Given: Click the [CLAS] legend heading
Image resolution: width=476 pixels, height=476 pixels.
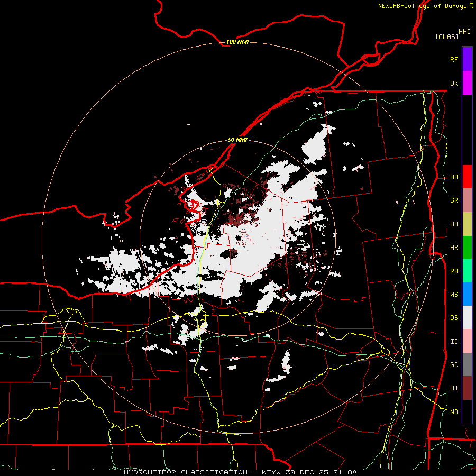Looking at the screenshot, I should (447, 36).
